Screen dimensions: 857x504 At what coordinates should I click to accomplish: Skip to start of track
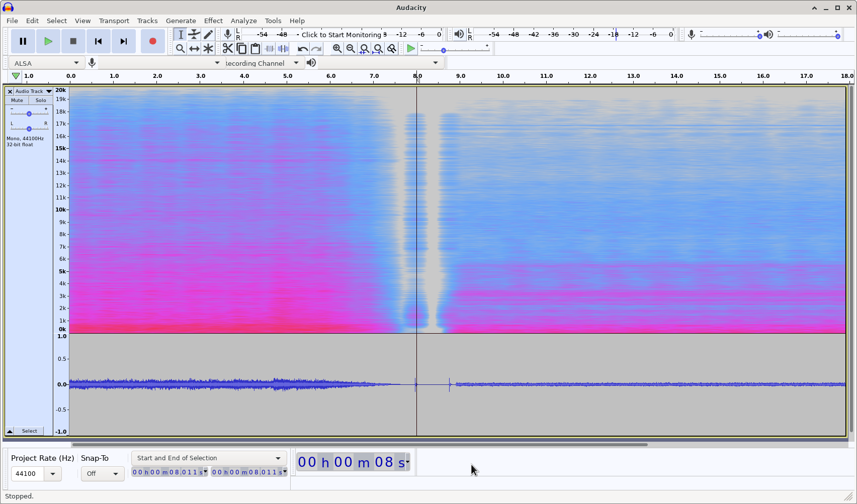[99, 41]
